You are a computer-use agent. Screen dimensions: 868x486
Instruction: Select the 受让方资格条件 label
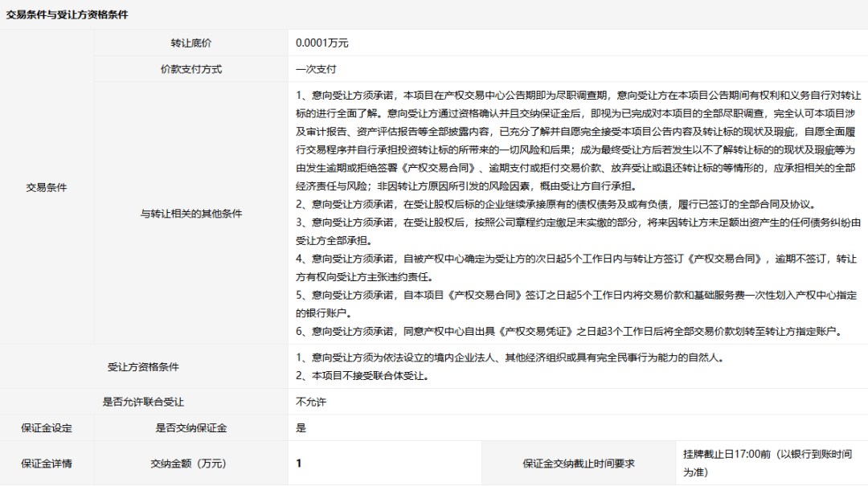click(x=143, y=367)
